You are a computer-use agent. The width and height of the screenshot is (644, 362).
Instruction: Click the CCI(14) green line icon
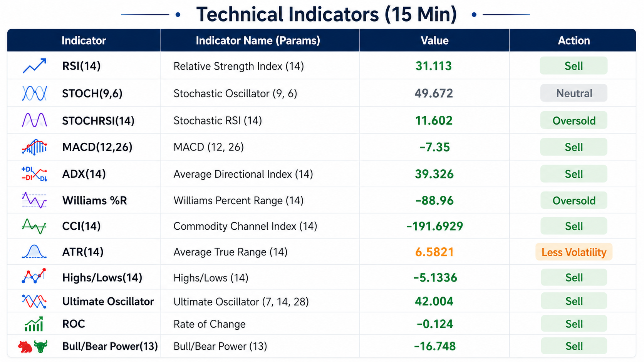coord(34,226)
